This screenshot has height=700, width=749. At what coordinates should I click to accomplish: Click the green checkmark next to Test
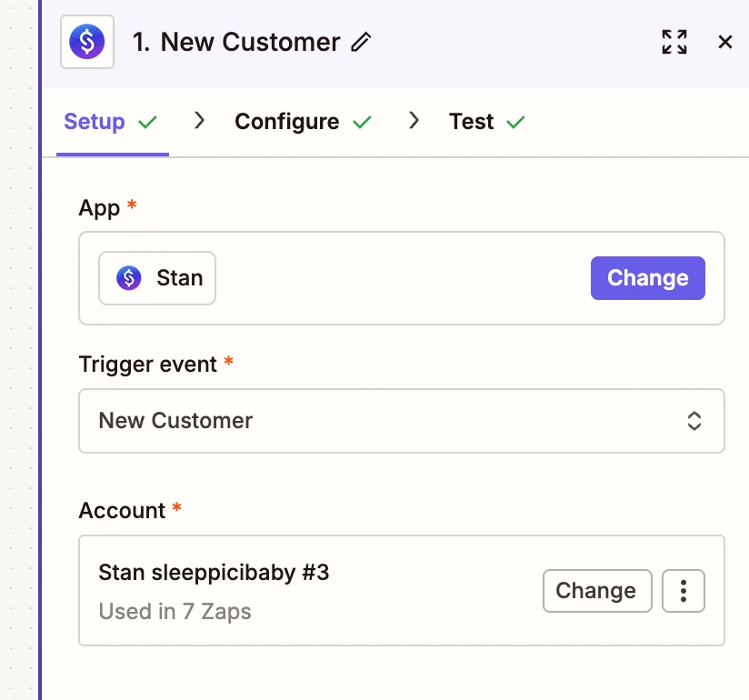[x=515, y=122]
